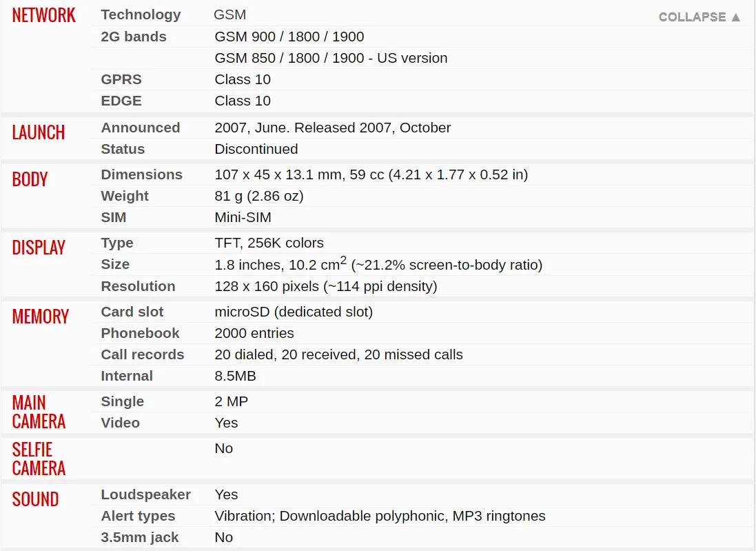Click the Resolution label
Image resolution: width=756 pixels, height=551 pixels.
pos(138,286)
